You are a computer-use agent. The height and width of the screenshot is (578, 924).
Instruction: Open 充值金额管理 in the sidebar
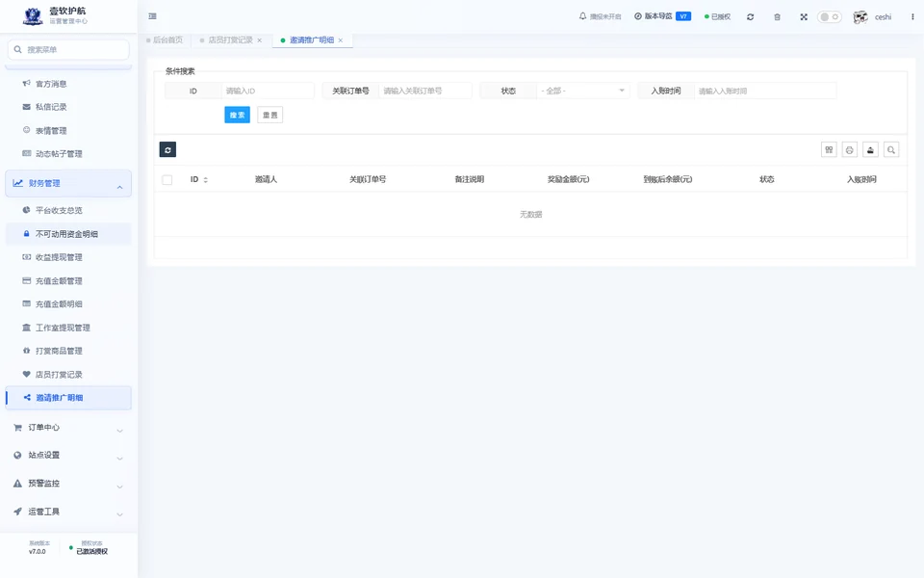tap(68, 280)
